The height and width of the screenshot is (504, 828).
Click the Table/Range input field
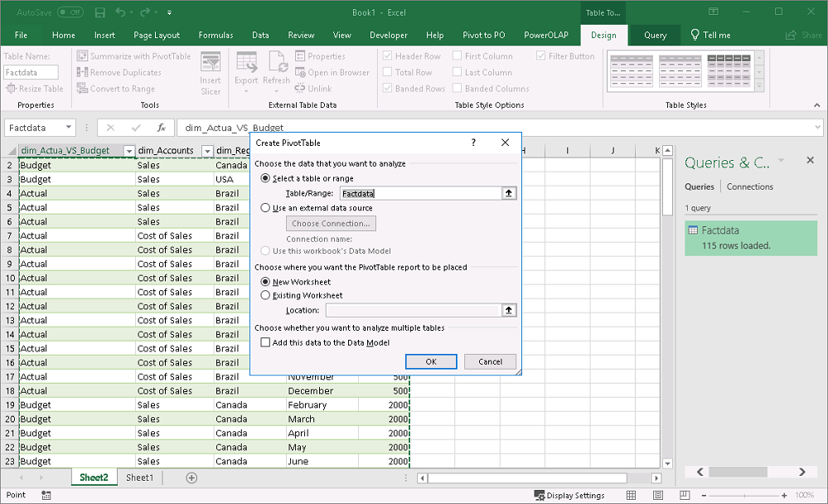[x=421, y=193]
